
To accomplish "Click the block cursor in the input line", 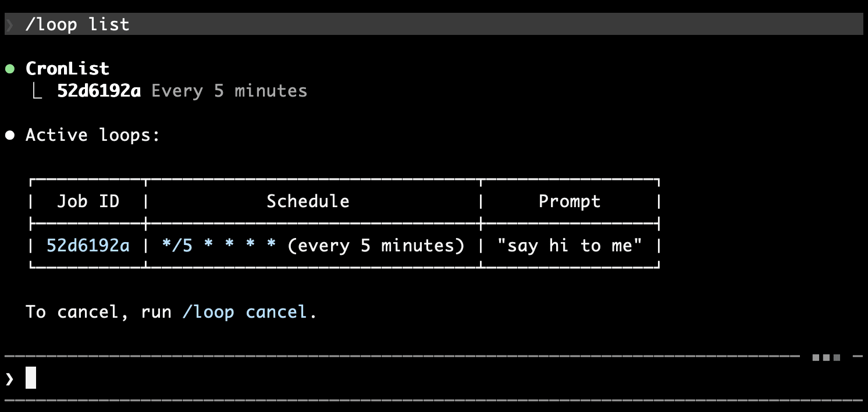I will [x=31, y=378].
